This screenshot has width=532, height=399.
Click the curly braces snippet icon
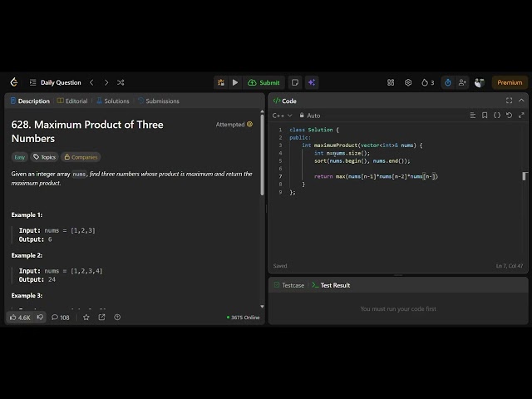click(497, 116)
